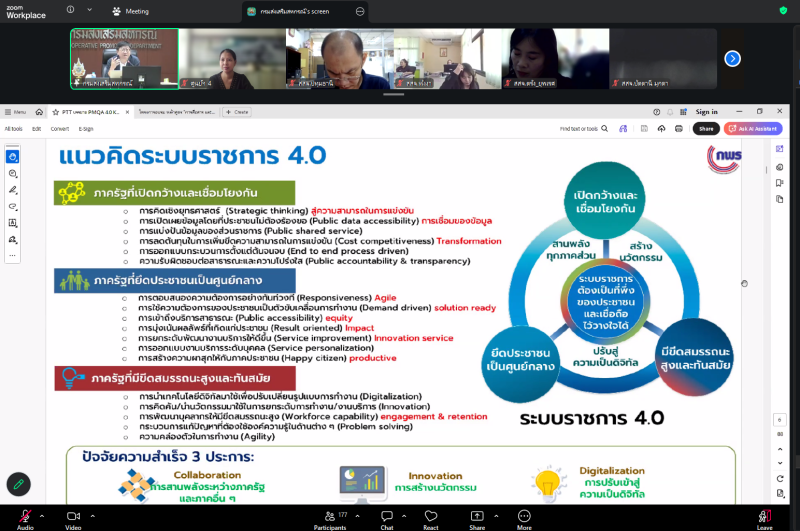The width and height of the screenshot is (800, 531).
Task: Click Ask AI Assistant button
Action: click(752, 128)
